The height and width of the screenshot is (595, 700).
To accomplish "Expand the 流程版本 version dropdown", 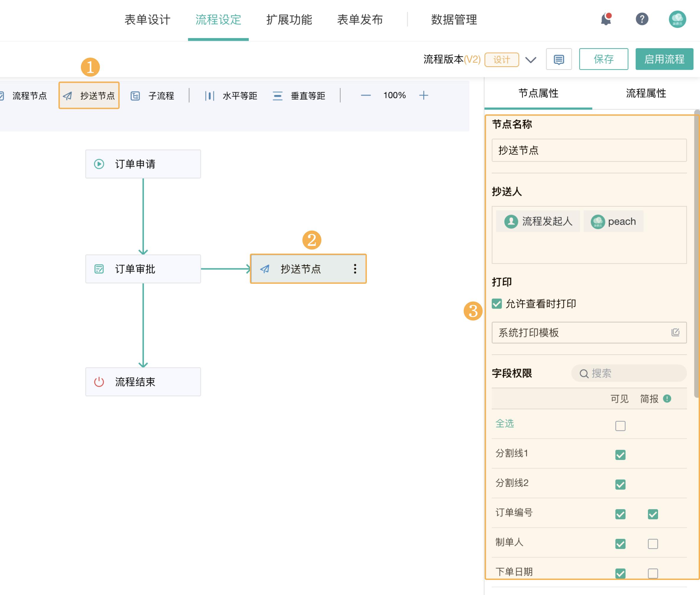I will 530,59.
